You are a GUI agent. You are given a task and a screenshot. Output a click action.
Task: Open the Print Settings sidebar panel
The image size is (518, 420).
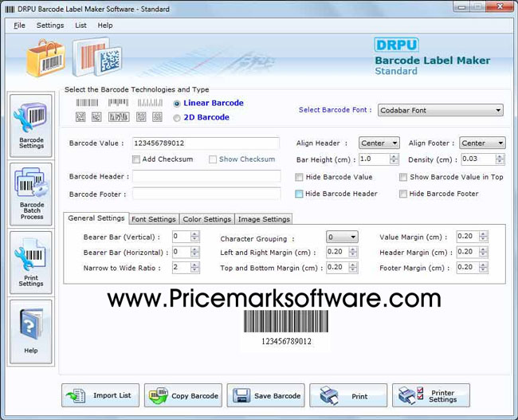coord(31,263)
